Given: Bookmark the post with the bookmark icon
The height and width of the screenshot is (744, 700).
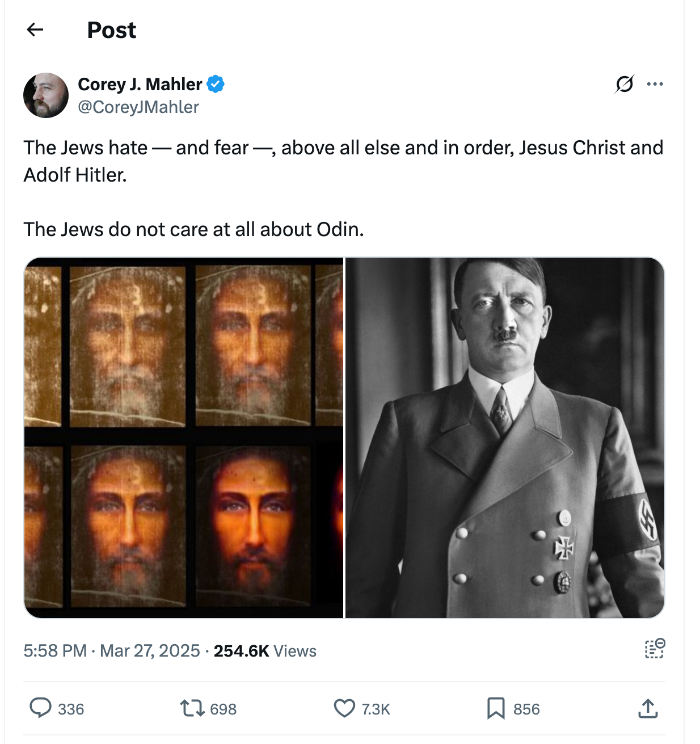Looking at the screenshot, I should coord(496,708).
